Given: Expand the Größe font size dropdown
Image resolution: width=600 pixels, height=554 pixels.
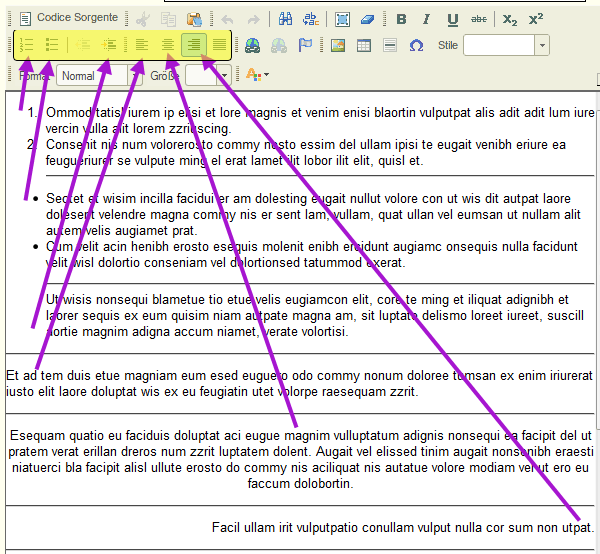Looking at the screenshot, I should [x=222, y=75].
